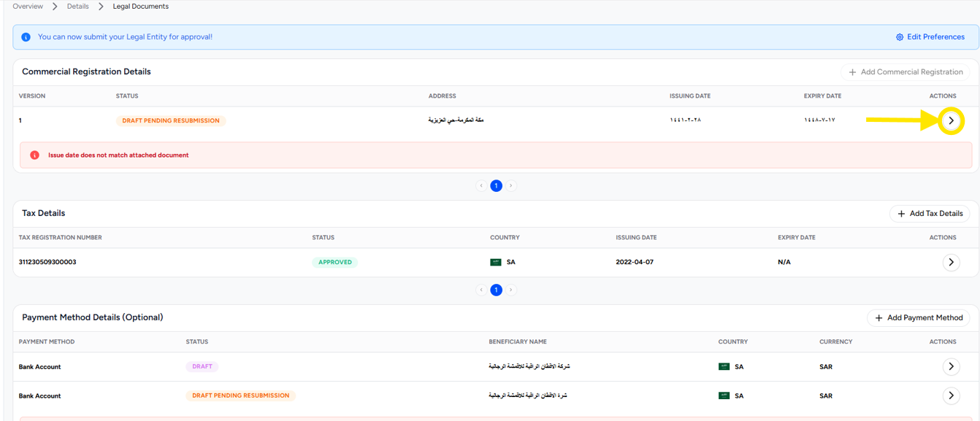The image size is (980, 421).
Task: Go to next page in Commercial Registration pagination
Action: pos(511,186)
